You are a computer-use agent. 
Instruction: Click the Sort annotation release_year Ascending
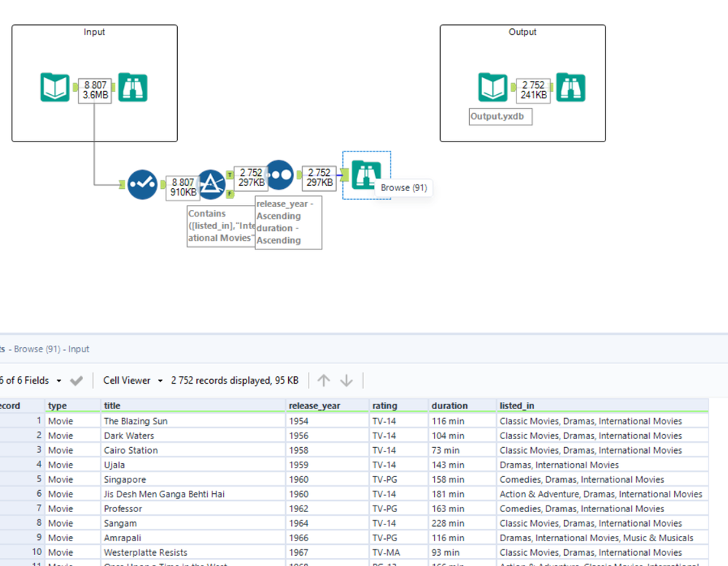tap(288, 222)
